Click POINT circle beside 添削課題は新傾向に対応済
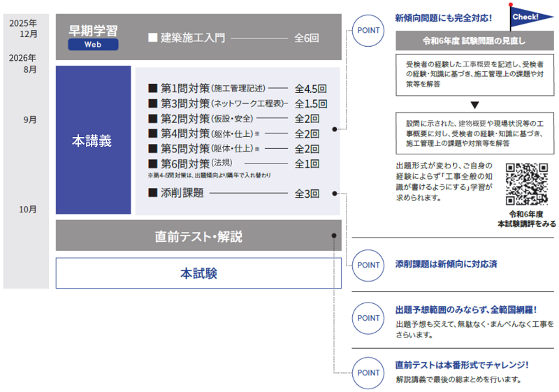This screenshot has height=392, width=559. coord(368,265)
